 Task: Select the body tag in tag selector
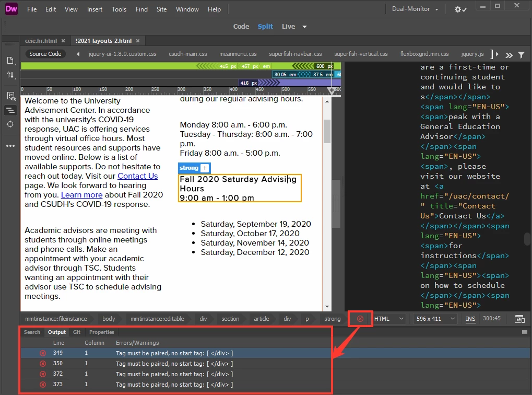point(109,319)
